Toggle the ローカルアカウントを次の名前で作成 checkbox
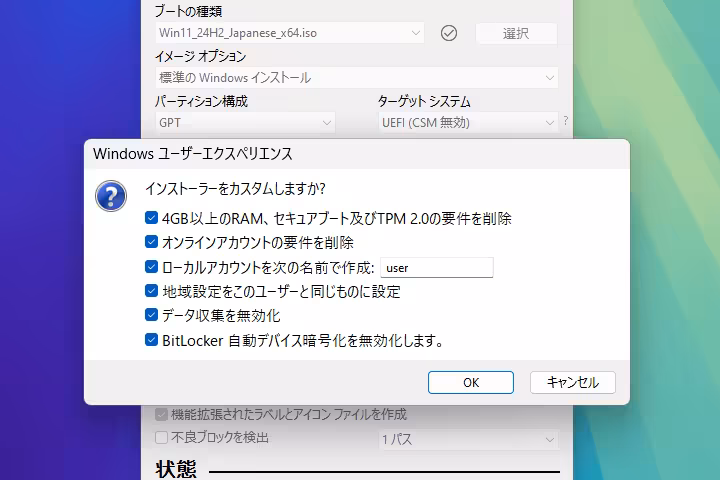720x480 pixels. tap(151, 267)
